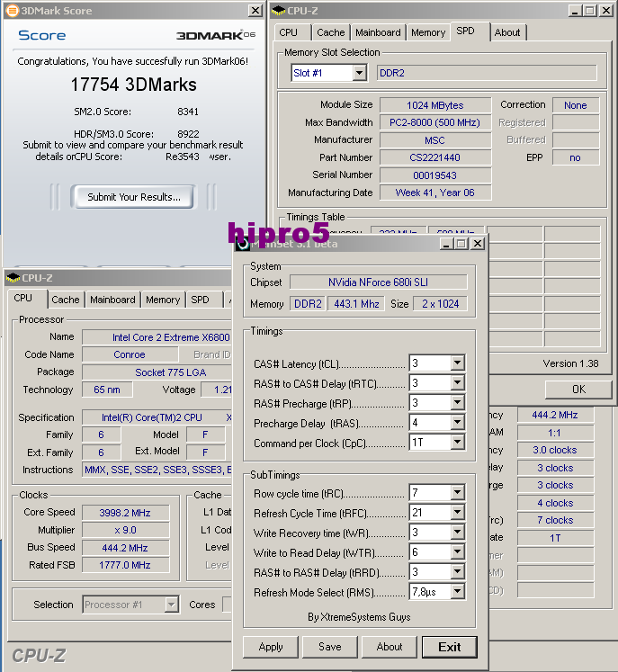This screenshot has height=672, width=618.
Task: Click the DDR2 type field in SPD window
Action: (487, 73)
